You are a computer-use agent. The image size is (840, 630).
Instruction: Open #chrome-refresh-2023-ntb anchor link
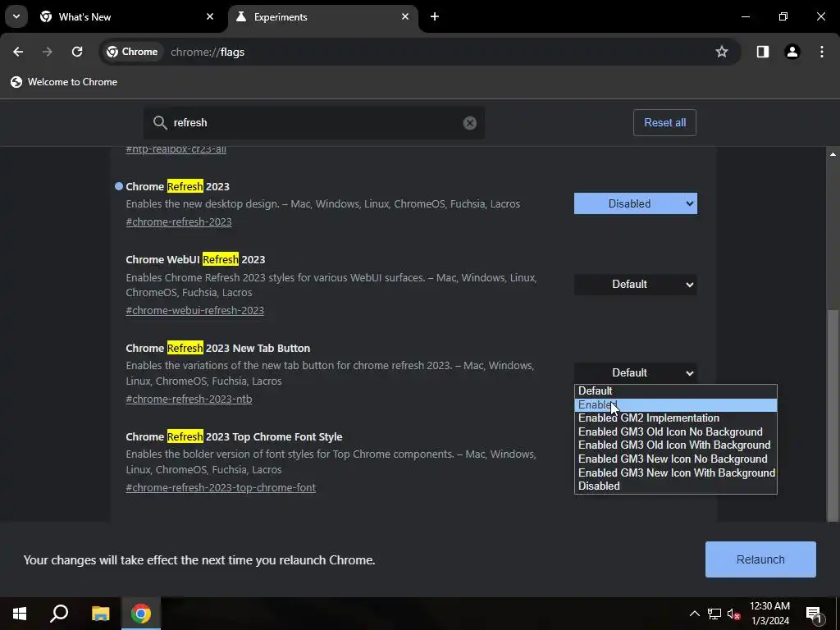click(189, 399)
